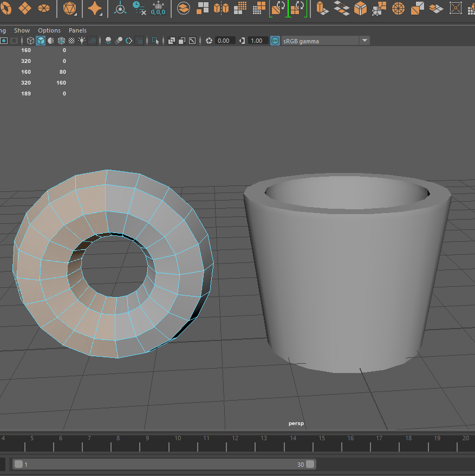The width and height of the screenshot is (475, 476).
Task: Open the Show menu
Action: point(22,30)
